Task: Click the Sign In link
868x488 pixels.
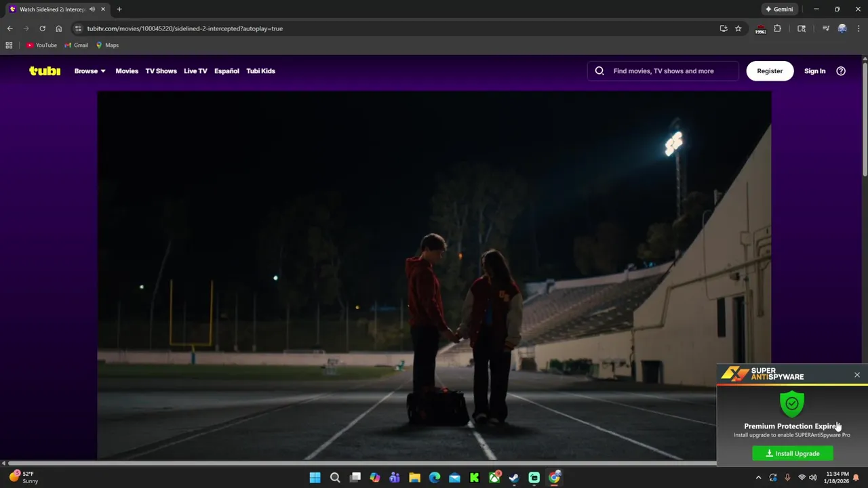Action: 814,70
